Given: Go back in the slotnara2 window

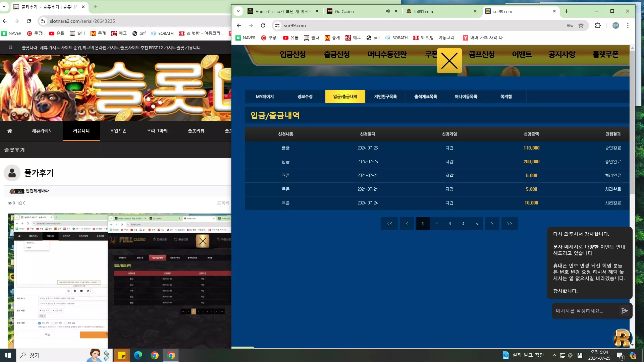Looking at the screenshot, I should click(5, 21).
